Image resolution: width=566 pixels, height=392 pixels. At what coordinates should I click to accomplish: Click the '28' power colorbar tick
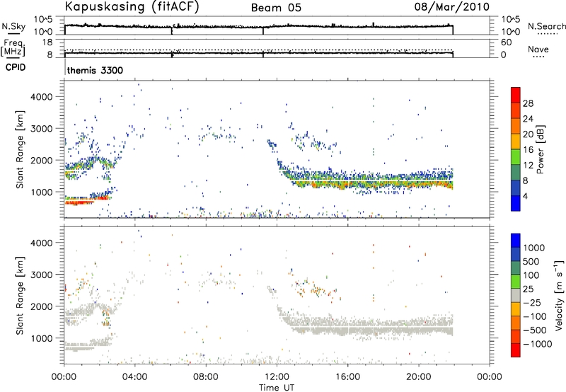pyautogui.click(x=528, y=103)
